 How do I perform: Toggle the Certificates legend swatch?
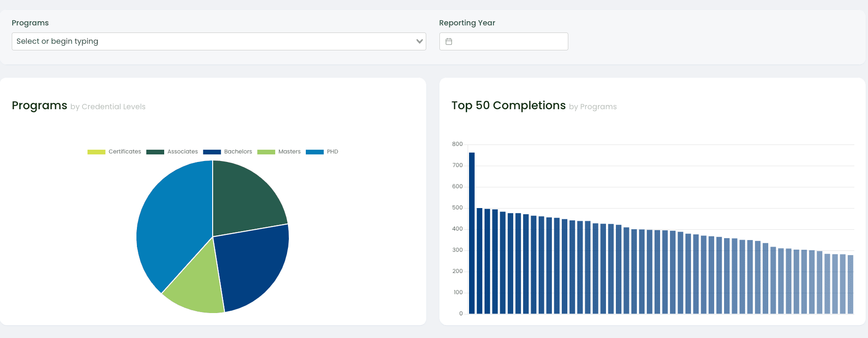click(x=96, y=152)
